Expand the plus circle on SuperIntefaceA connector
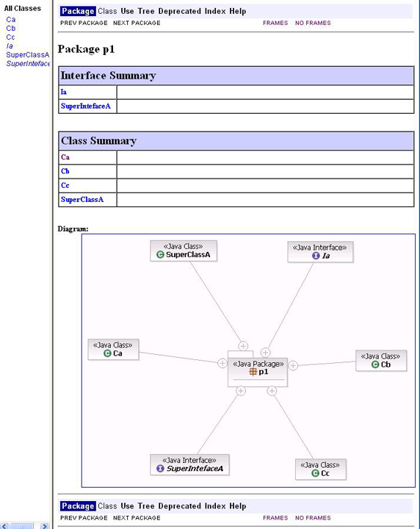The height and width of the screenshot is (529, 420). [x=241, y=391]
